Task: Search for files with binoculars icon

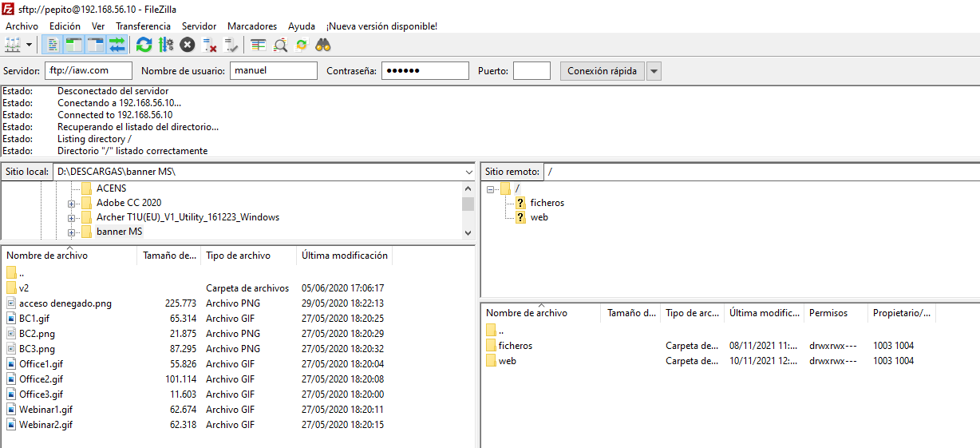Action: click(x=323, y=45)
